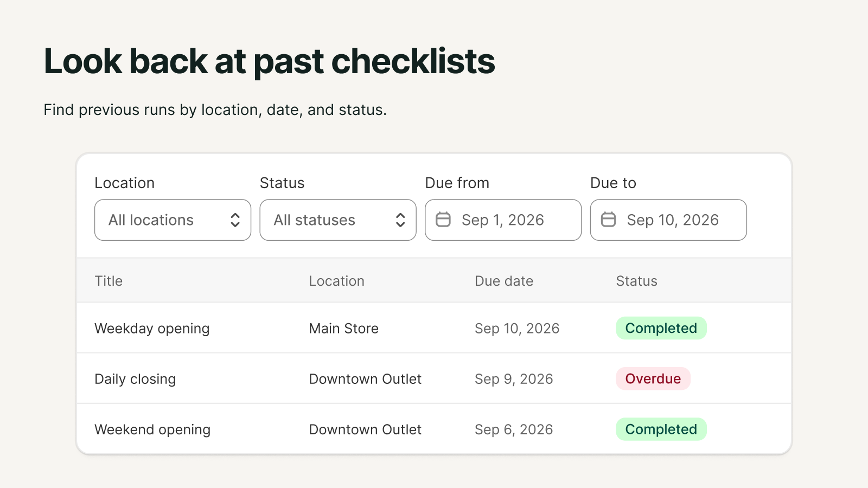868x488 pixels.
Task: Open the Weekend opening checklist row
Action: tap(434, 429)
